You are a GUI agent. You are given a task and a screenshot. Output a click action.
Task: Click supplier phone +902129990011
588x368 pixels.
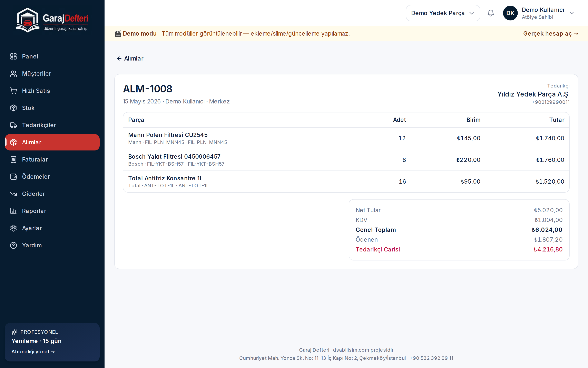[x=550, y=102]
